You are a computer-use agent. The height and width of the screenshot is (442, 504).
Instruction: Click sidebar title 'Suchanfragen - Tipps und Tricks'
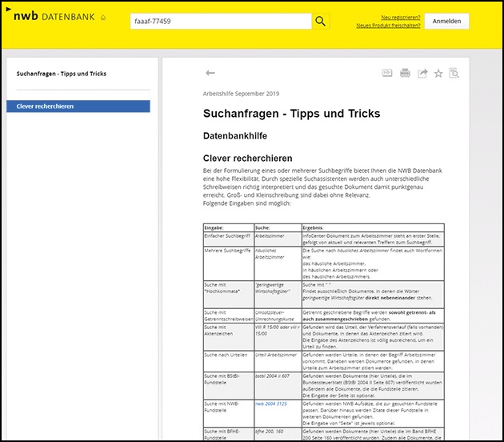pyautogui.click(x=62, y=74)
